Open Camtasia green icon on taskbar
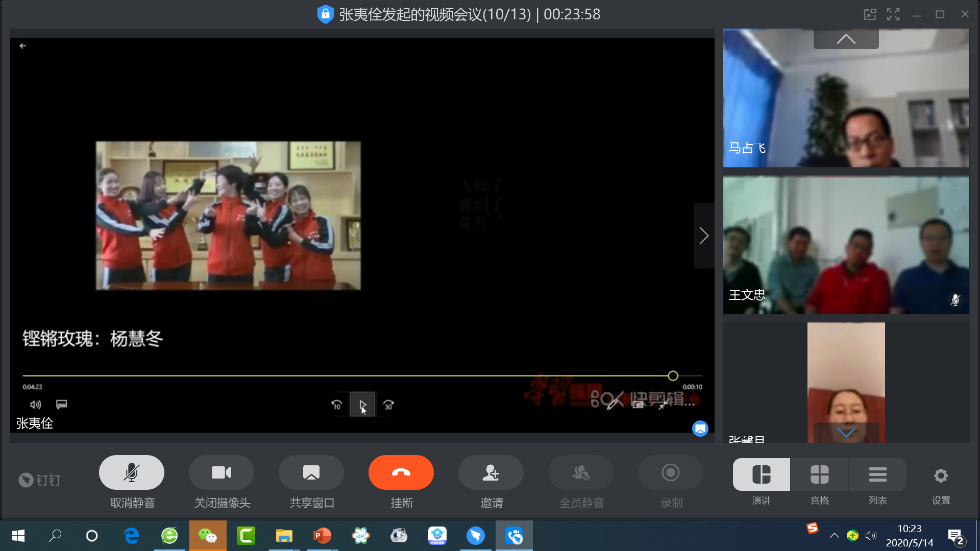Viewport: 980px width, 551px height. (246, 536)
